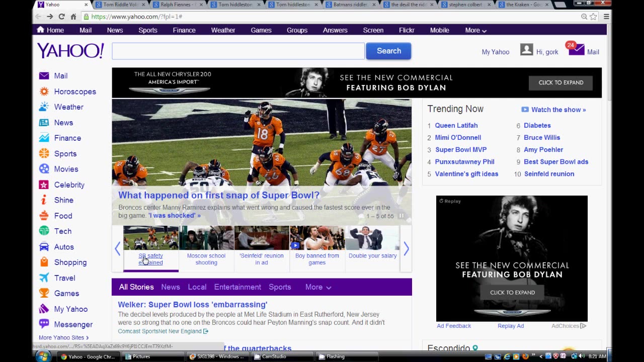Image resolution: width=644 pixels, height=362 pixels.
Task: Click the Escondido location pin icon
Action: pyautogui.click(x=475, y=348)
